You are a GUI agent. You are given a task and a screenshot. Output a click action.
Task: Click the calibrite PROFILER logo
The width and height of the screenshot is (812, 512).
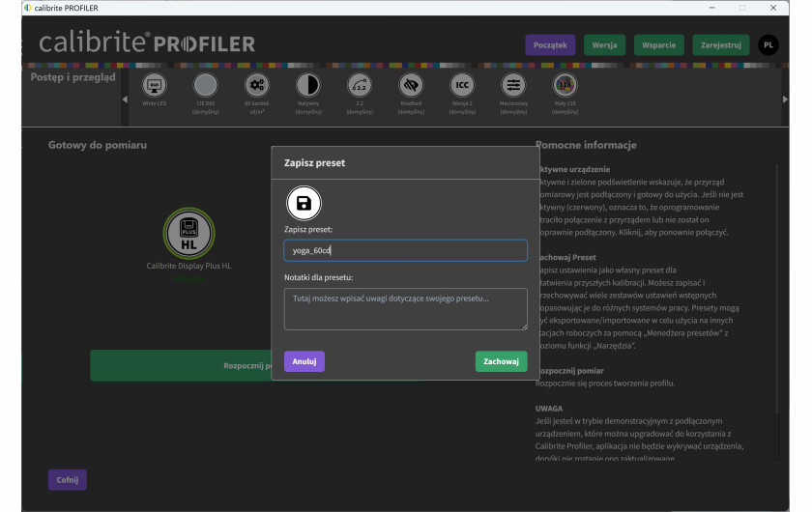click(x=147, y=43)
